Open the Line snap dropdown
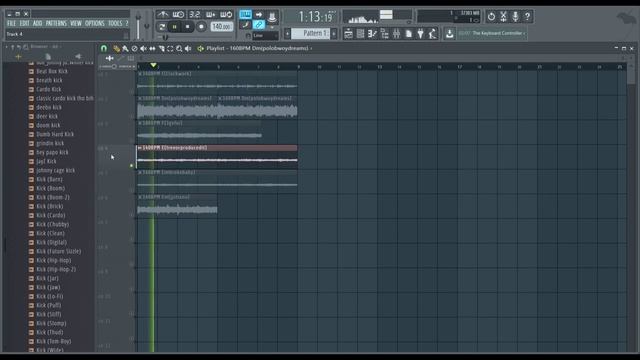The width and height of the screenshot is (640, 360). point(265,36)
